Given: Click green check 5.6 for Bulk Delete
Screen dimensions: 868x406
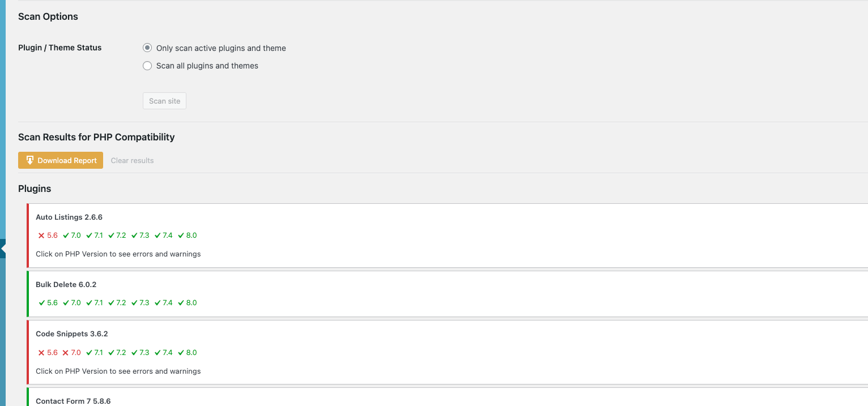Looking at the screenshot, I should click(48, 303).
